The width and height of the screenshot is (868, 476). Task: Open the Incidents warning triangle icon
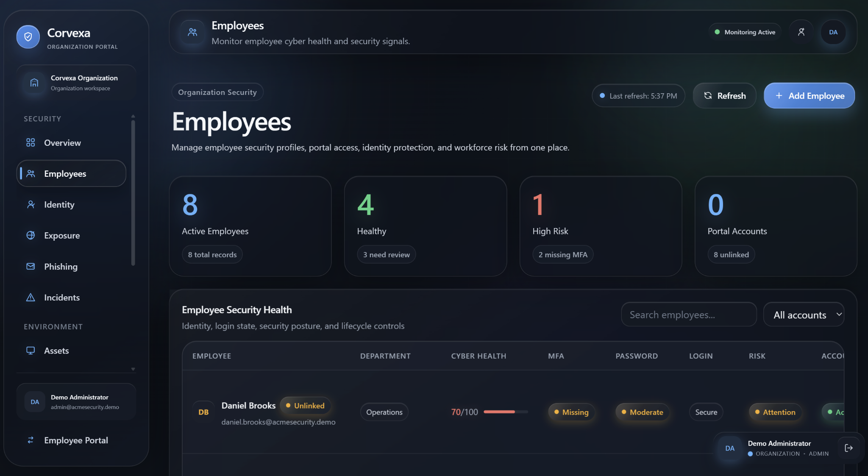coord(31,298)
